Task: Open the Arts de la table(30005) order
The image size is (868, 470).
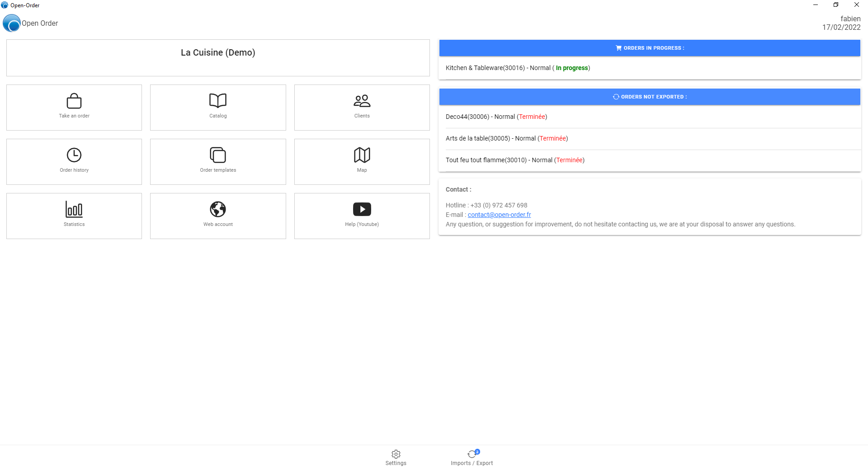Action: click(x=650, y=138)
